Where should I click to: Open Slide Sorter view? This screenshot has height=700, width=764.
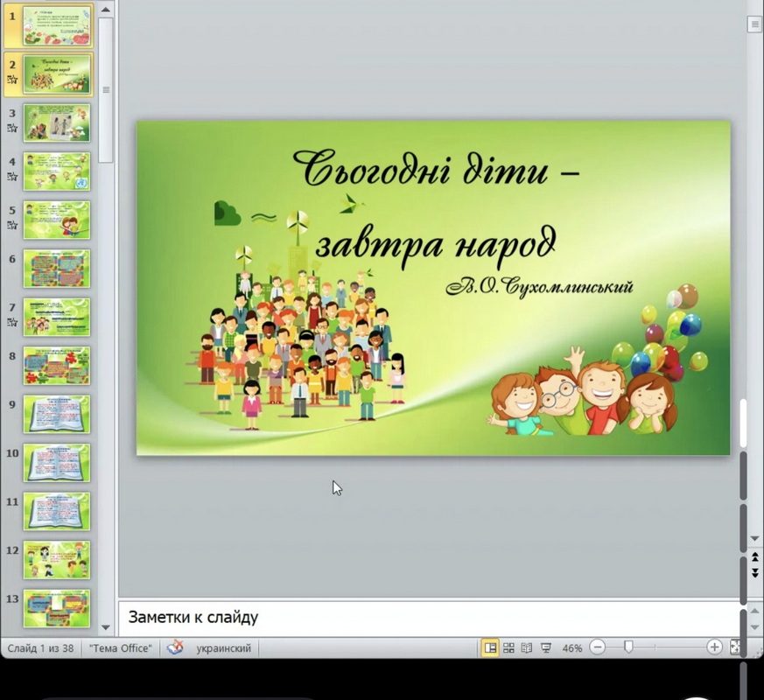click(508, 648)
